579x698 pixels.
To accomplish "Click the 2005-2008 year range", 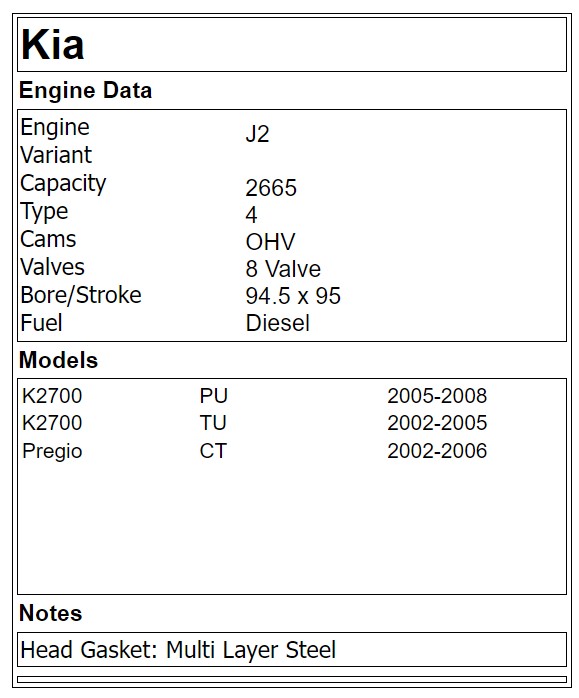I will [437, 396].
